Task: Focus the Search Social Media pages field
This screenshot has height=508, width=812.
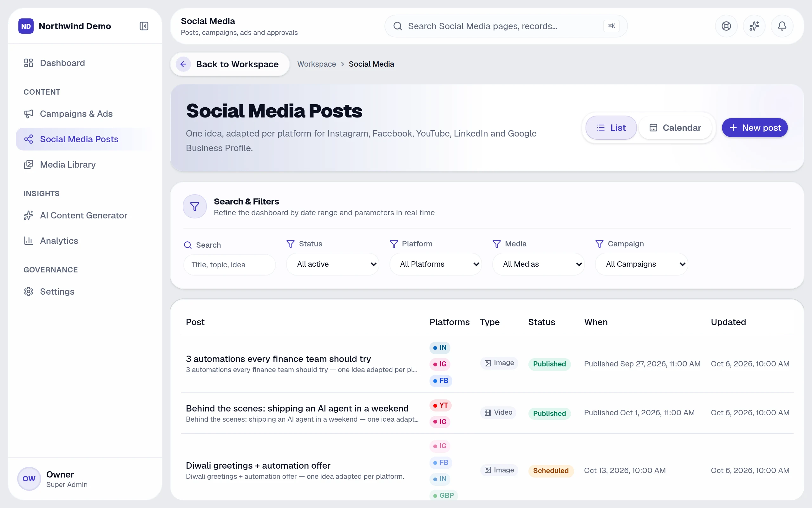Action: (506, 26)
